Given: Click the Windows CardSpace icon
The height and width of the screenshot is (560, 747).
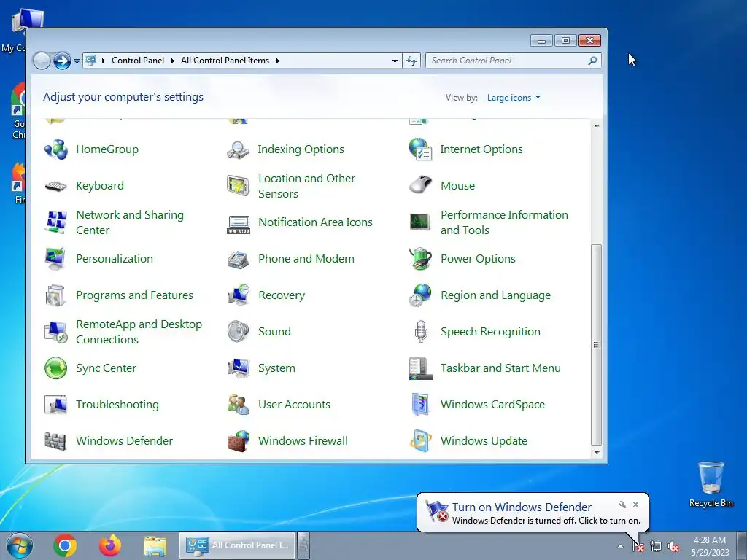Looking at the screenshot, I should (421, 405).
